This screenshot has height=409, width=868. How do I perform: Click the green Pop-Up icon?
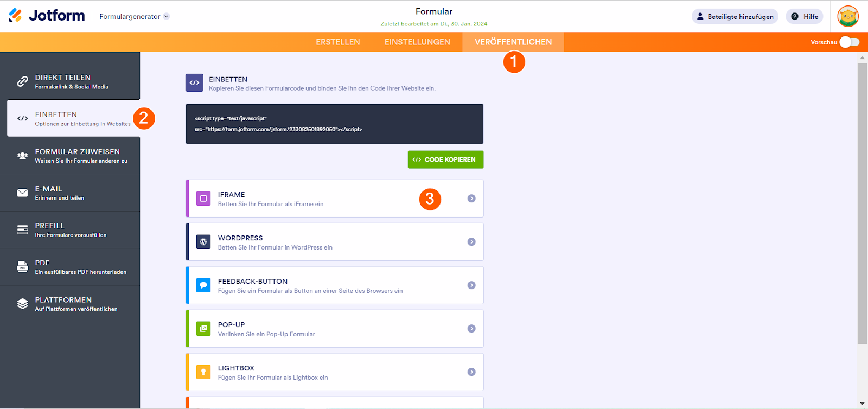click(x=203, y=329)
